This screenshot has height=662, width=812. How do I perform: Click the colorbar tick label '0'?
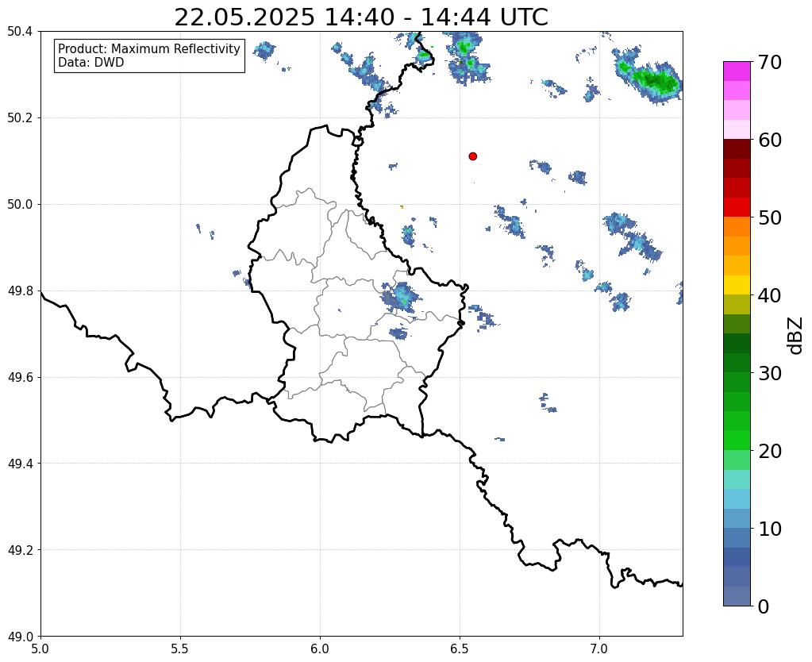coord(764,606)
